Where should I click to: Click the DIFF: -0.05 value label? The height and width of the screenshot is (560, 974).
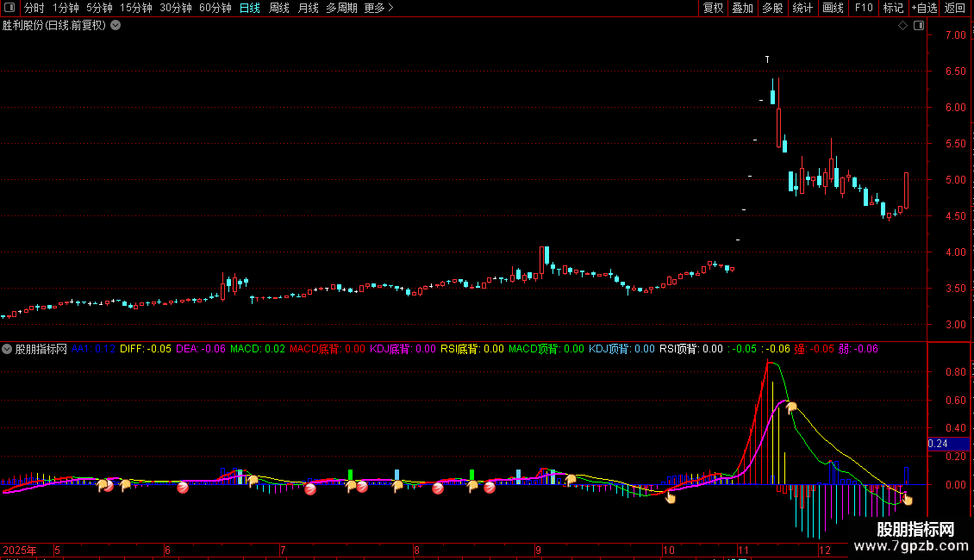[x=146, y=349]
